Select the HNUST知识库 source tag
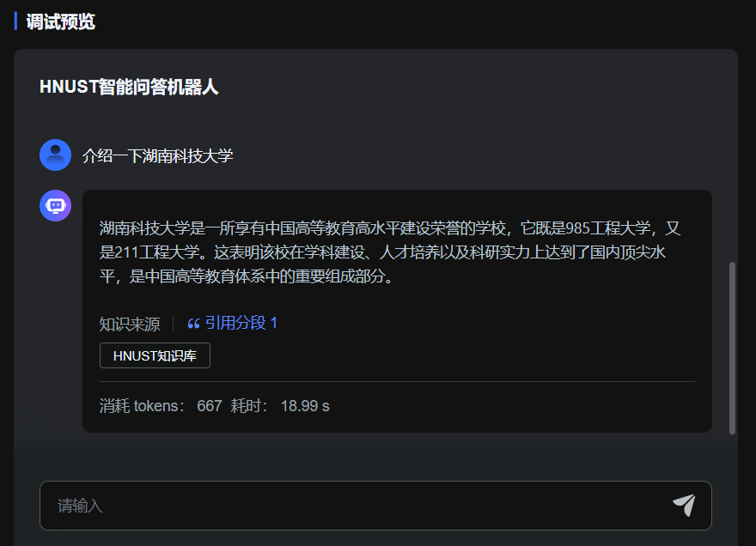The width and height of the screenshot is (756, 546). coord(155,355)
